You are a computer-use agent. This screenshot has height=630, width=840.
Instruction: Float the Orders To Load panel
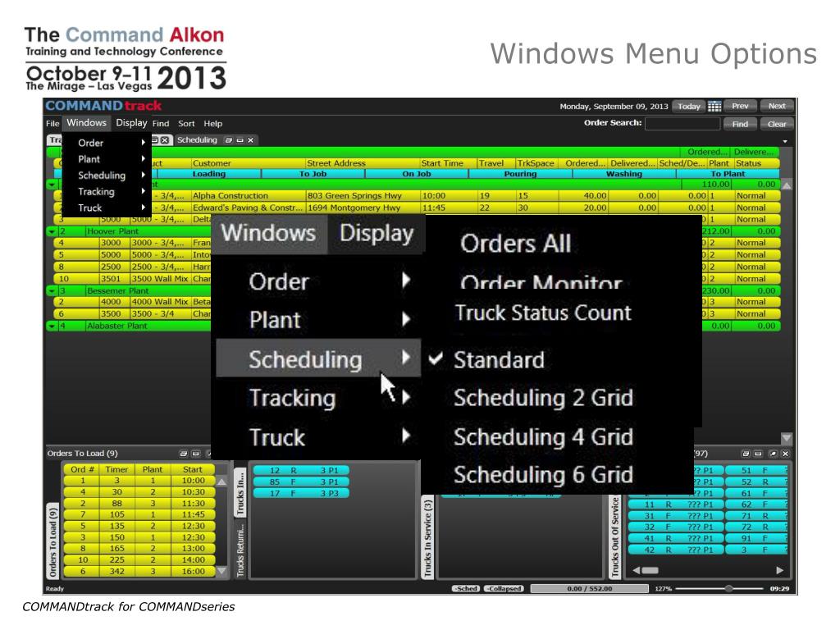tap(183, 454)
